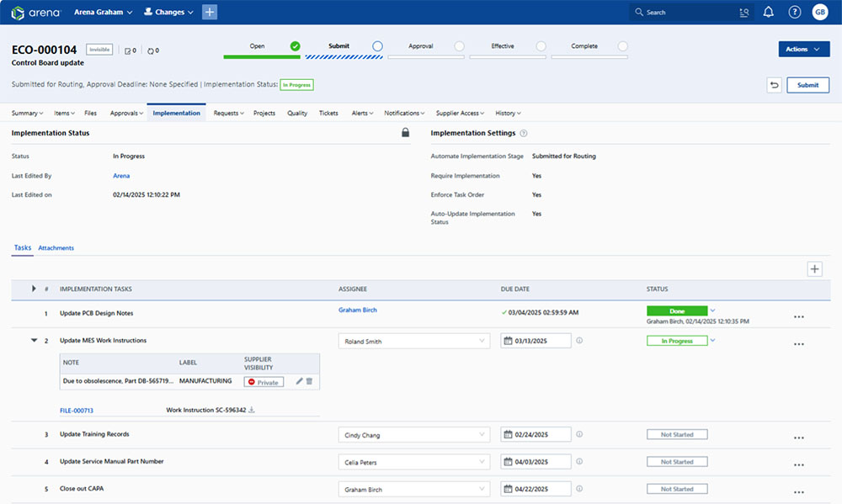The width and height of the screenshot is (842, 504).
Task: Click the add task plus icon above table
Action: 814,269
